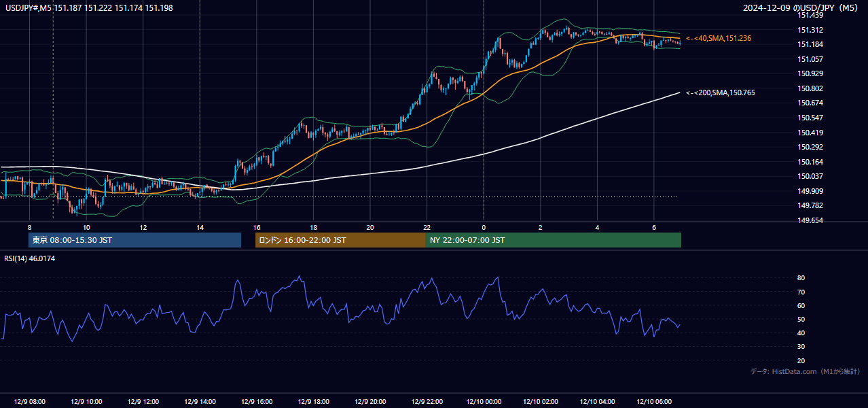Click RSI axis level 70
The height and width of the screenshot is (408, 868).
pos(801,292)
